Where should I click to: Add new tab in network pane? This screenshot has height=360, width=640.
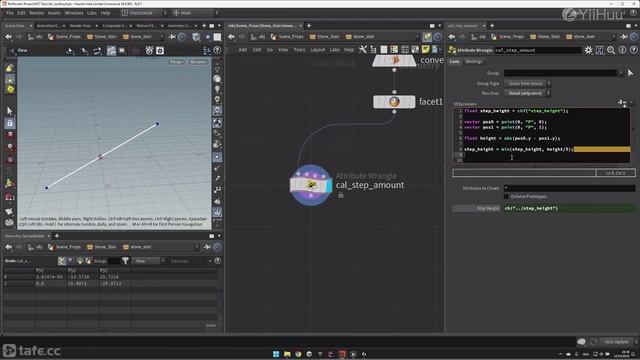[x=309, y=26]
